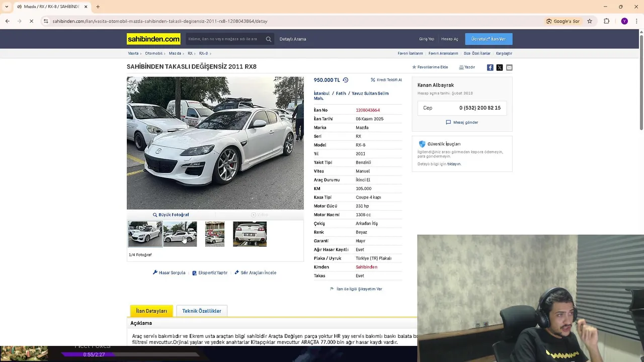Click the browser address bar URL

point(160,21)
